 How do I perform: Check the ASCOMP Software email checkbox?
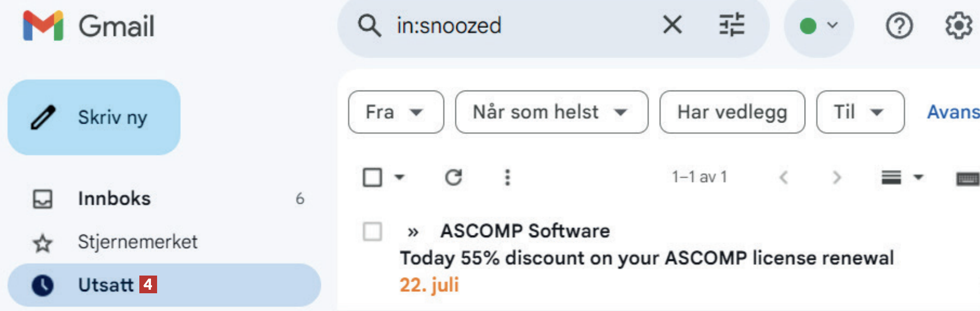click(372, 231)
